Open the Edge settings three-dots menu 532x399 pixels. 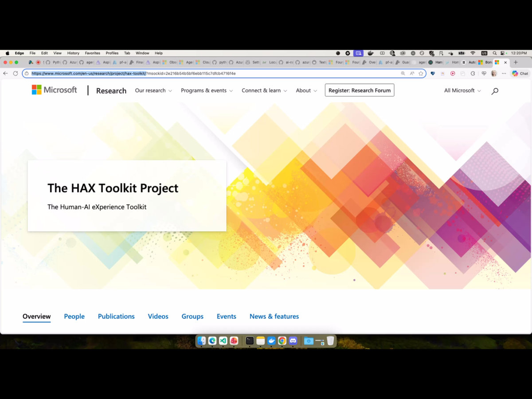[x=504, y=74]
